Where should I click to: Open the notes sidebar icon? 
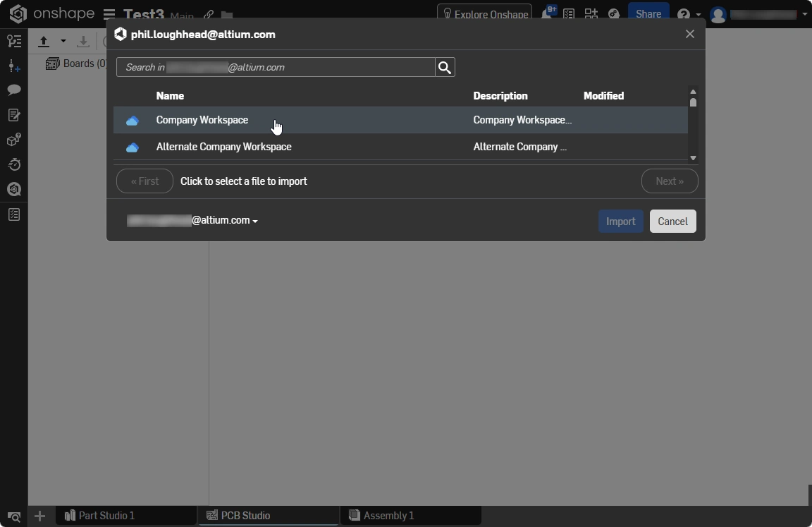tap(14, 115)
